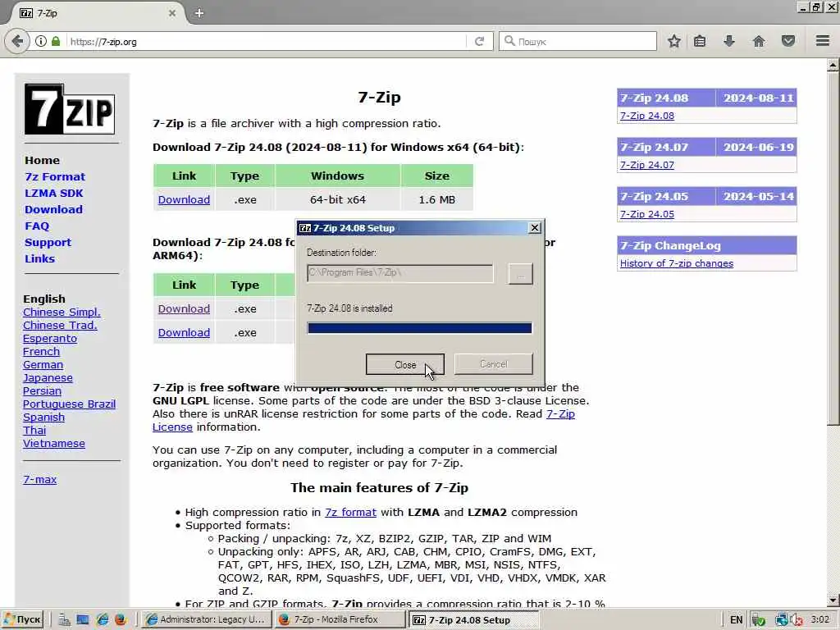Open the Firefox hamburger menu
Screen dimensions: 840x630
pos(823,41)
